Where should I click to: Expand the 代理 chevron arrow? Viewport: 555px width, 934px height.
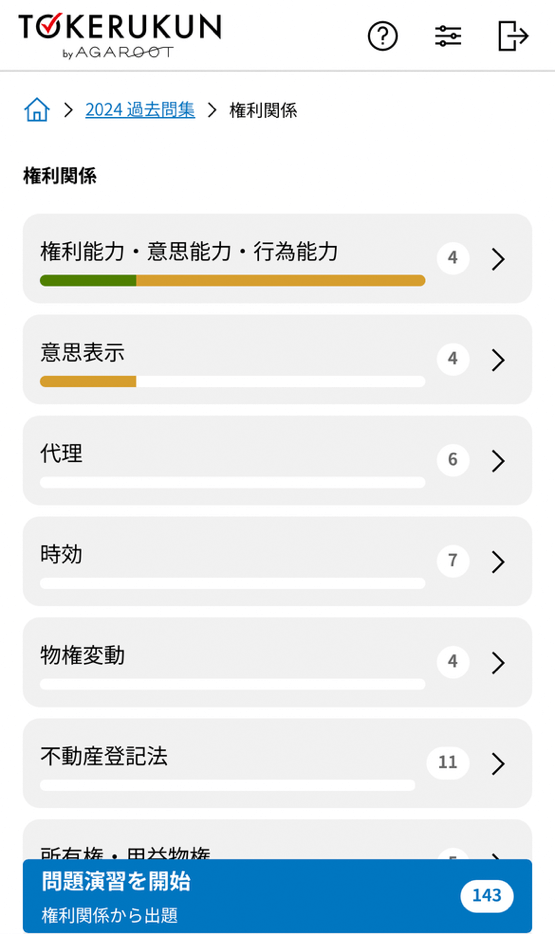(498, 460)
